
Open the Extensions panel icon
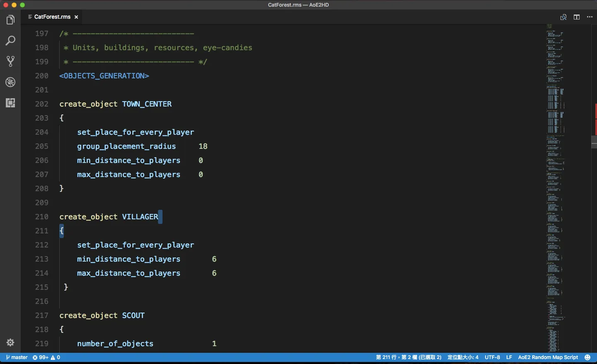[10, 103]
